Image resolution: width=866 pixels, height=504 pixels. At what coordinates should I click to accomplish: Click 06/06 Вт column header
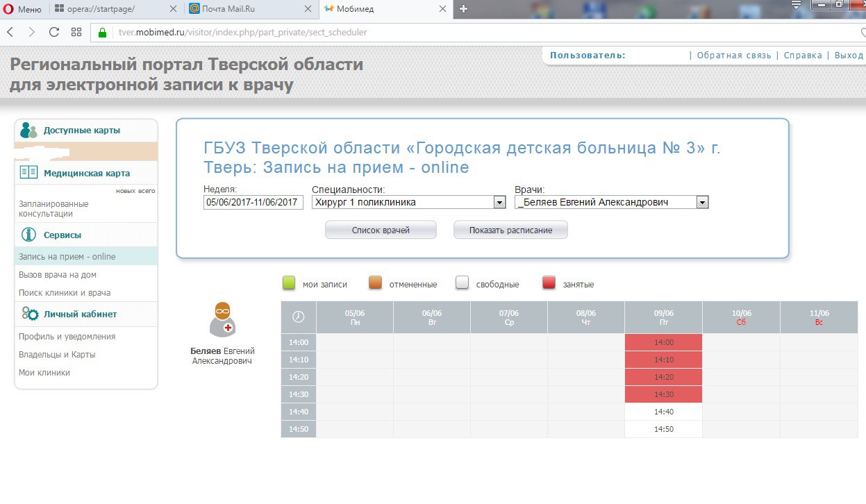(x=432, y=317)
